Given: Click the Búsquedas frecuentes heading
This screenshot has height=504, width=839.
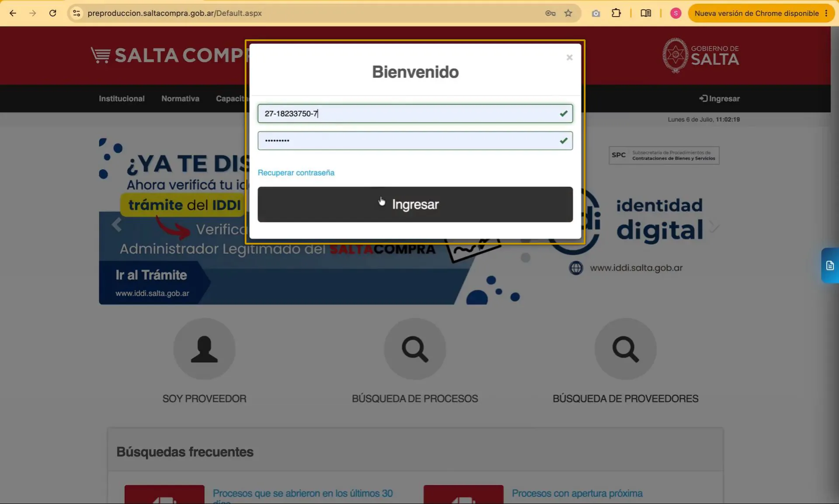Looking at the screenshot, I should coord(185,452).
